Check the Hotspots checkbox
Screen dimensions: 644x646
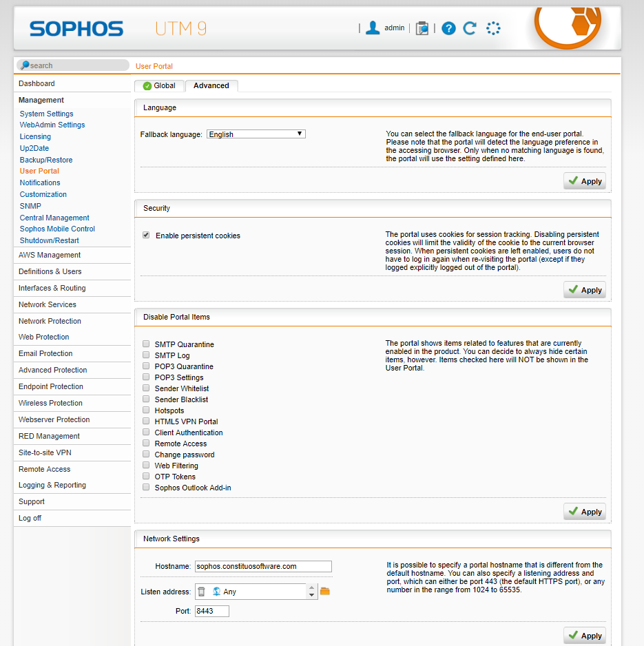(x=146, y=410)
